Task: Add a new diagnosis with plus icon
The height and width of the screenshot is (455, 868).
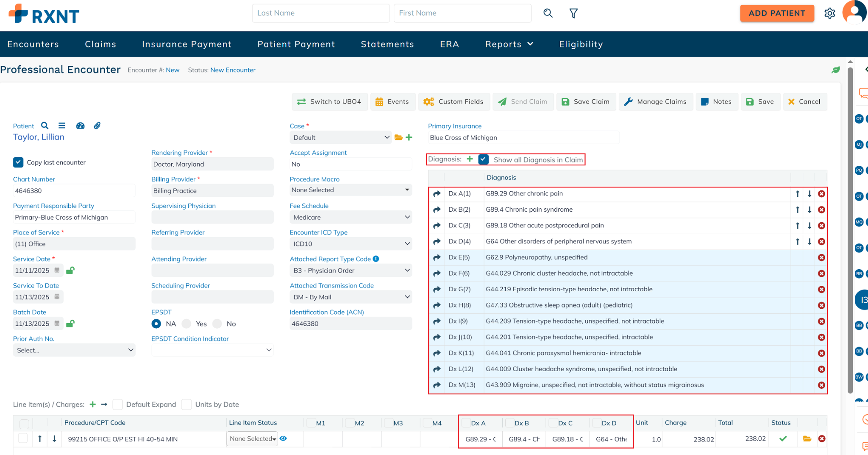Action: pos(470,159)
